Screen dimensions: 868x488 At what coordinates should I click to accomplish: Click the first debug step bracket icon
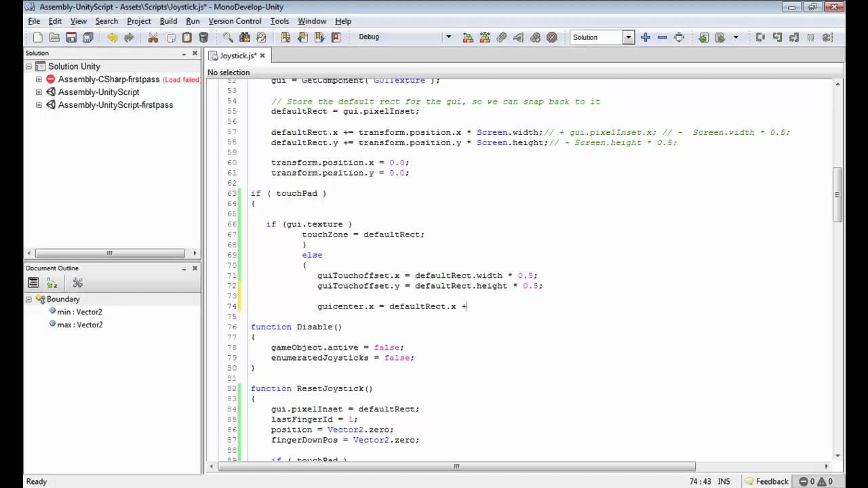(x=760, y=37)
